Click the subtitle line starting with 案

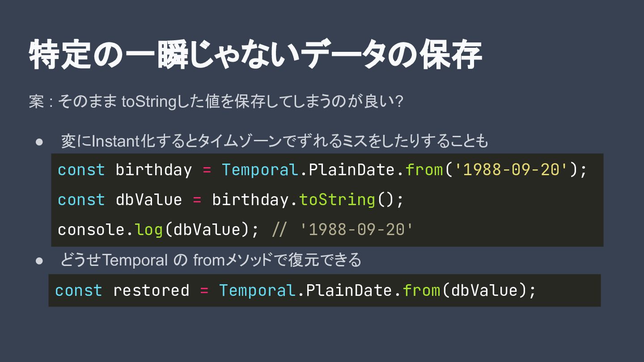coord(216,101)
